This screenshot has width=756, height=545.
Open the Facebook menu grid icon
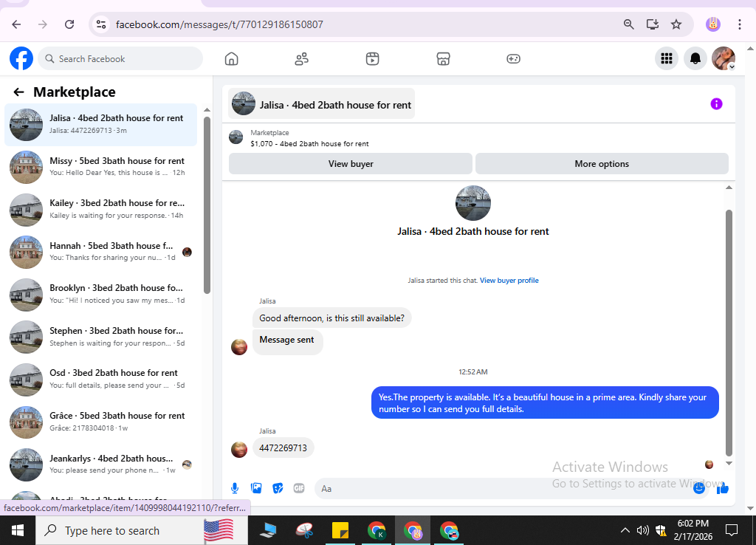click(667, 58)
